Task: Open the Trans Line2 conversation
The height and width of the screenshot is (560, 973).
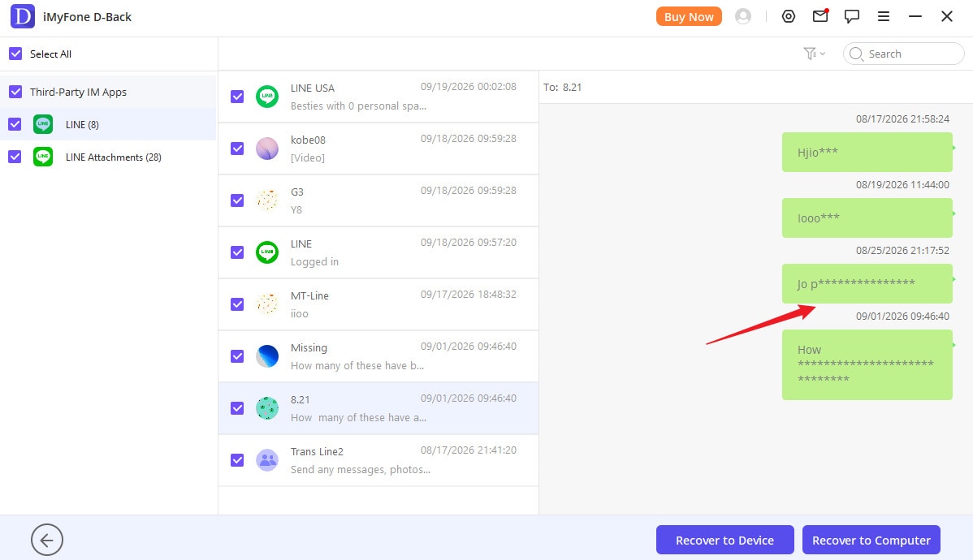Action: pyautogui.click(x=378, y=460)
